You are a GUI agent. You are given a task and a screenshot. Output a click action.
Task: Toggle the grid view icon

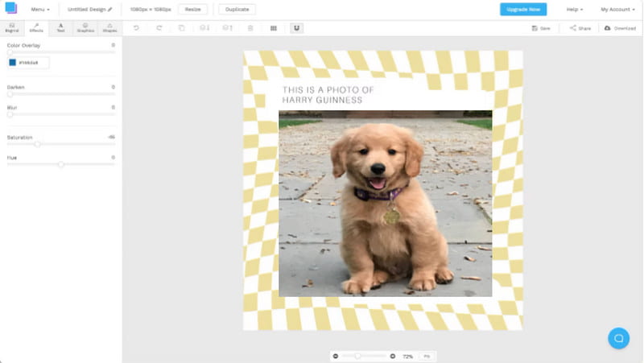[274, 28]
